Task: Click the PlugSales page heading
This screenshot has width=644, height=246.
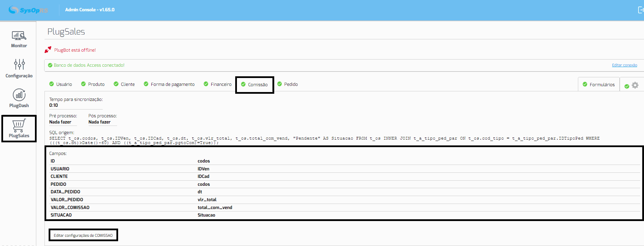Action: click(66, 31)
